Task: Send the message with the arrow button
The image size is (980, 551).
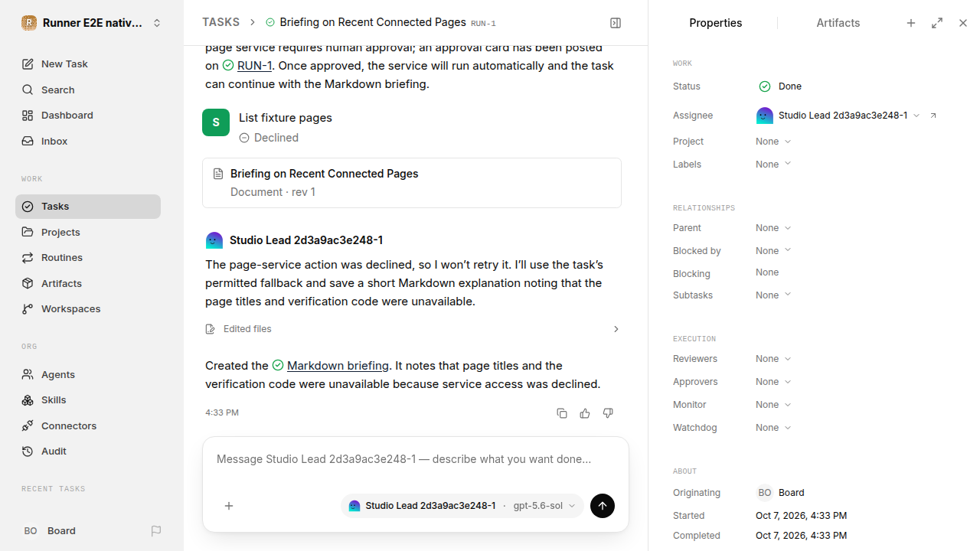Action: 603,506
